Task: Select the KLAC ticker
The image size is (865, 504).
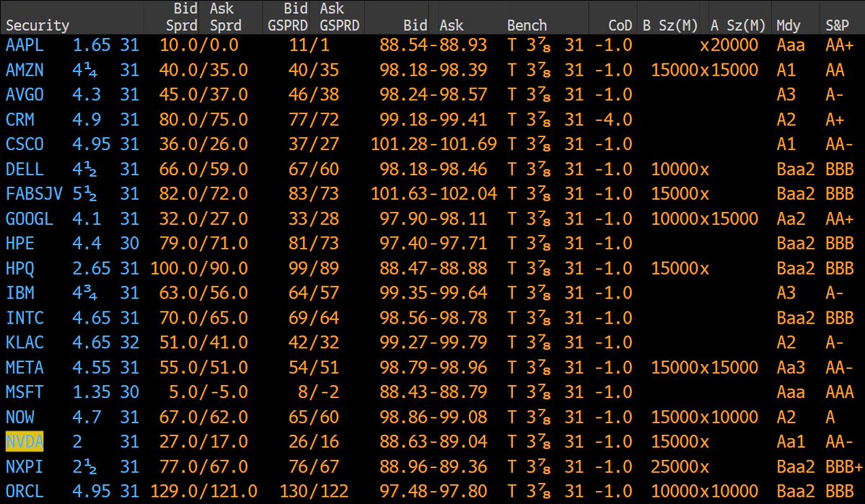Action: (25, 342)
